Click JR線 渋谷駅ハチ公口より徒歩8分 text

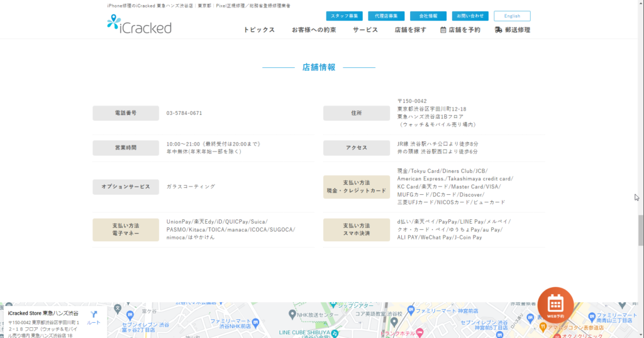438,144
